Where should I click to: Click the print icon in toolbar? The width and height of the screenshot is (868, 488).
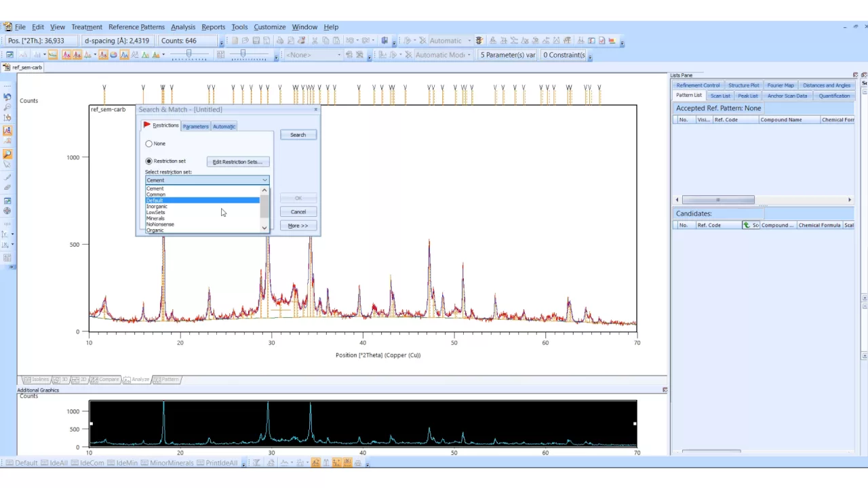(x=279, y=41)
